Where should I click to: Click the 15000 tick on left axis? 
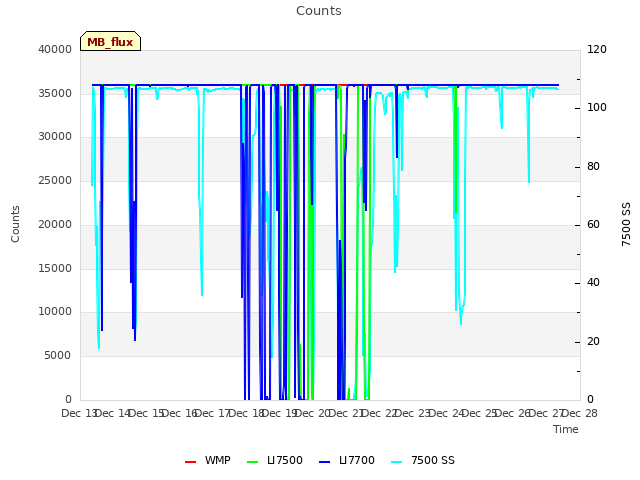pos(55,269)
